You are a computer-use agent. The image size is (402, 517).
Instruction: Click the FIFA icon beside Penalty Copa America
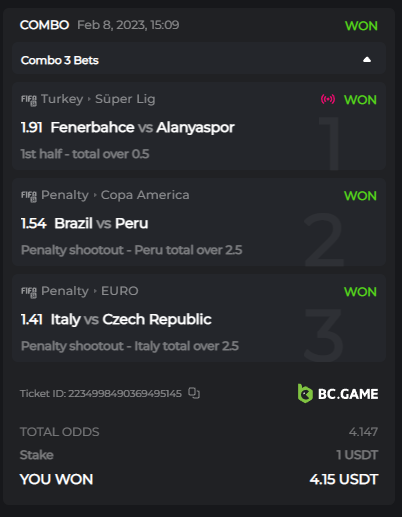pyautogui.click(x=29, y=196)
